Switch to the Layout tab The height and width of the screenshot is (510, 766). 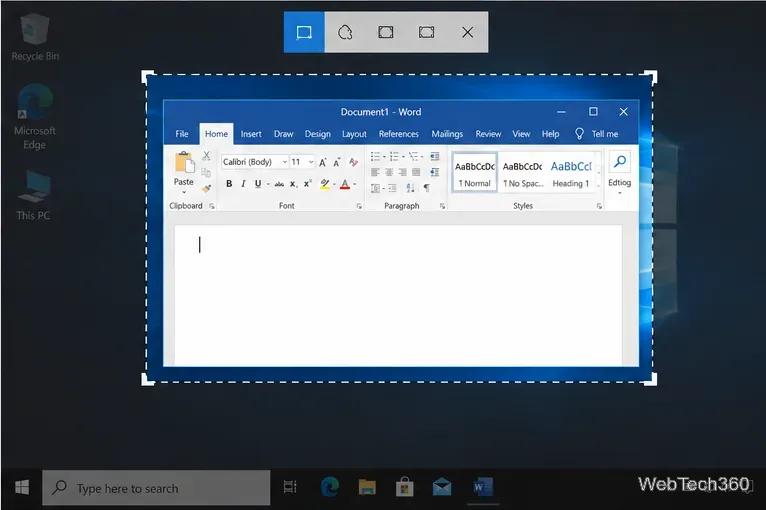pyautogui.click(x=354, y=134)
